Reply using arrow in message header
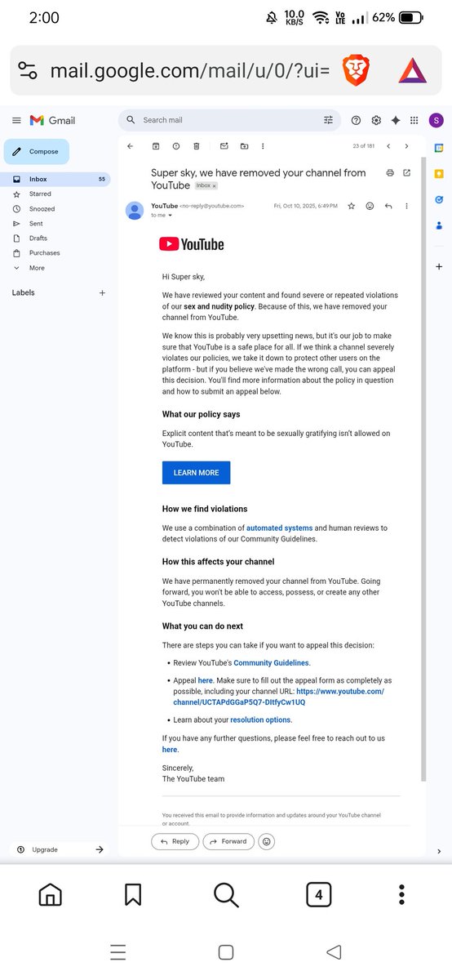 click(388, 206)
